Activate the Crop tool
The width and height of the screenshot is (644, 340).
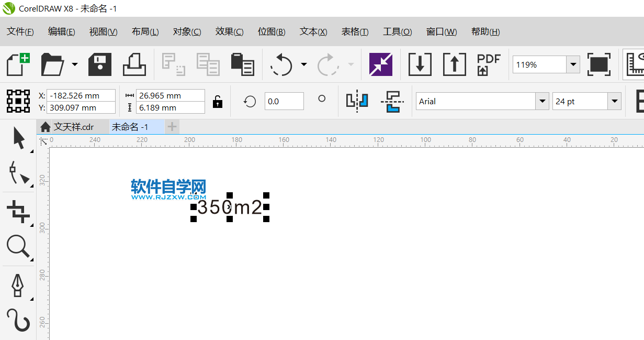pos(18,211)
